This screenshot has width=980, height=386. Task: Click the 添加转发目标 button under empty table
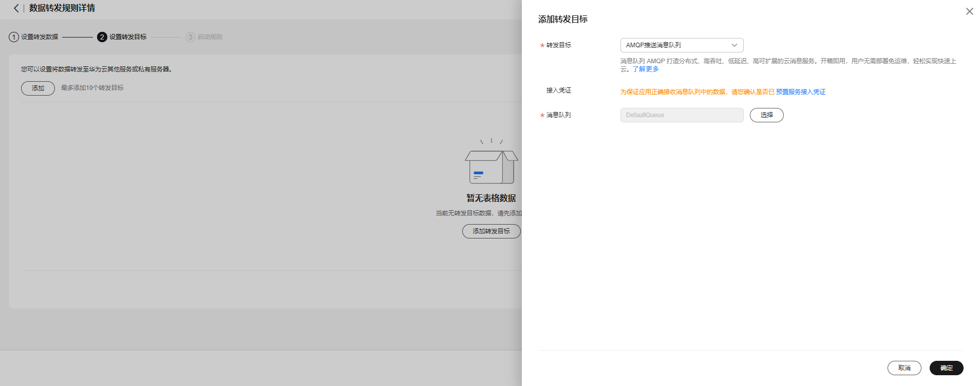(x=491, y=231)
